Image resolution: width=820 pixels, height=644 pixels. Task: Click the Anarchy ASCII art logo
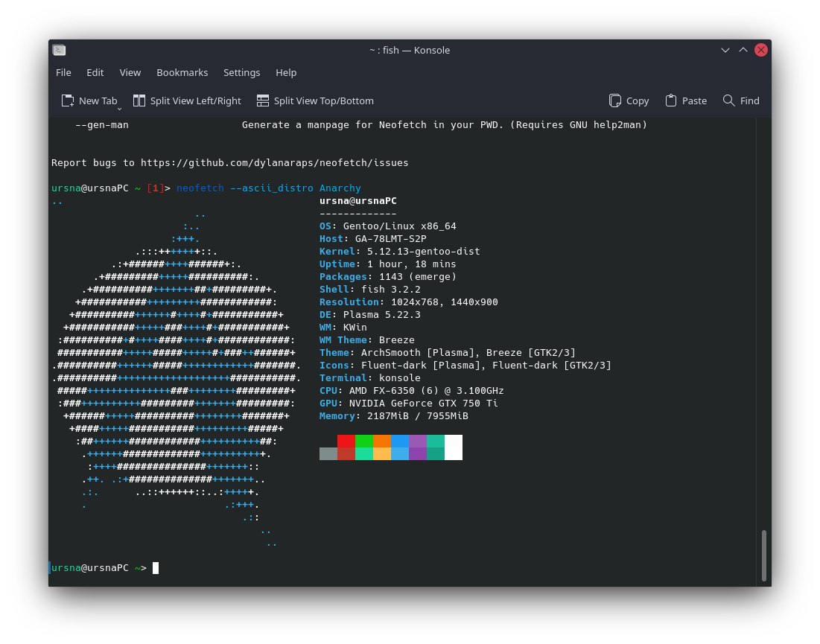click(x=177, y=372)
